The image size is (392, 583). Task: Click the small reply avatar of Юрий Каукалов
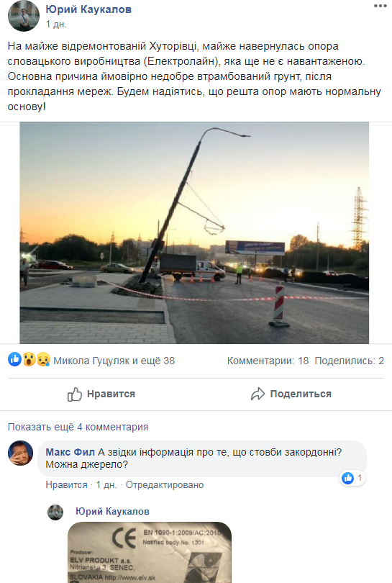[55, 512]
